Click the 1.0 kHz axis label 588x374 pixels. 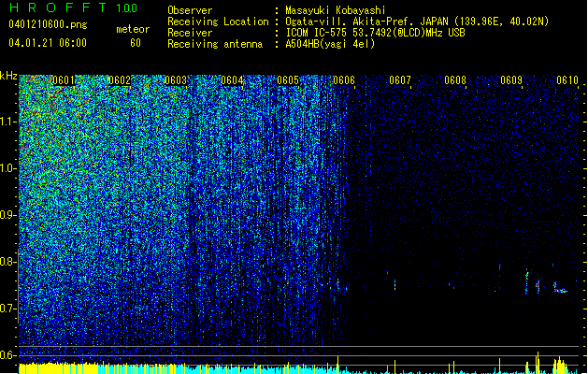(x=7, y=168)
